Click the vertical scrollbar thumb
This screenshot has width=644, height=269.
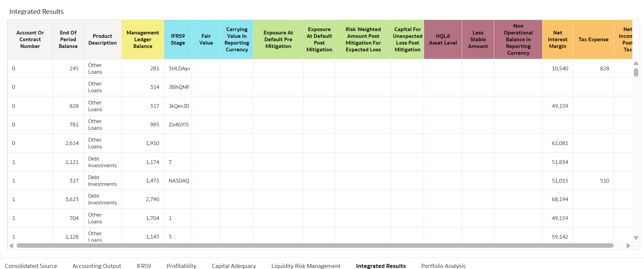tap(636, 73)
